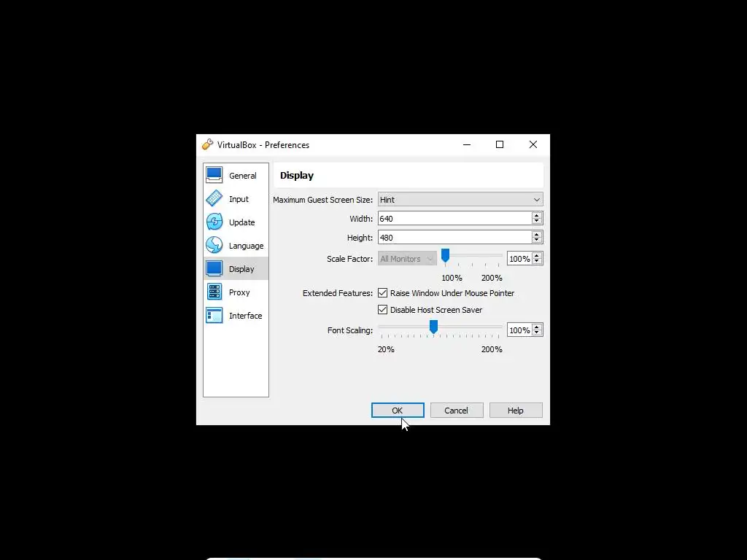Viewport: 747px width, 560px height.
Task: Click inside the Height field
Action: point(454,238)
